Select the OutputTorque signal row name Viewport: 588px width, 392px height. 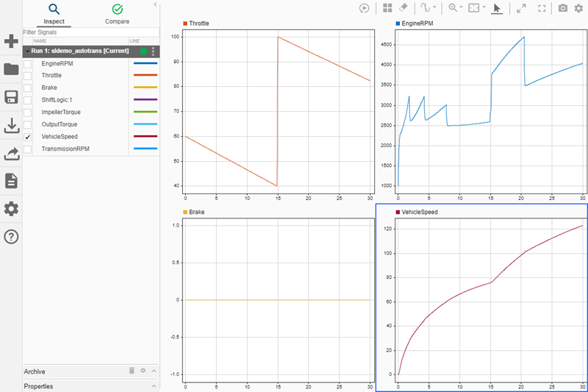(60, 124)
